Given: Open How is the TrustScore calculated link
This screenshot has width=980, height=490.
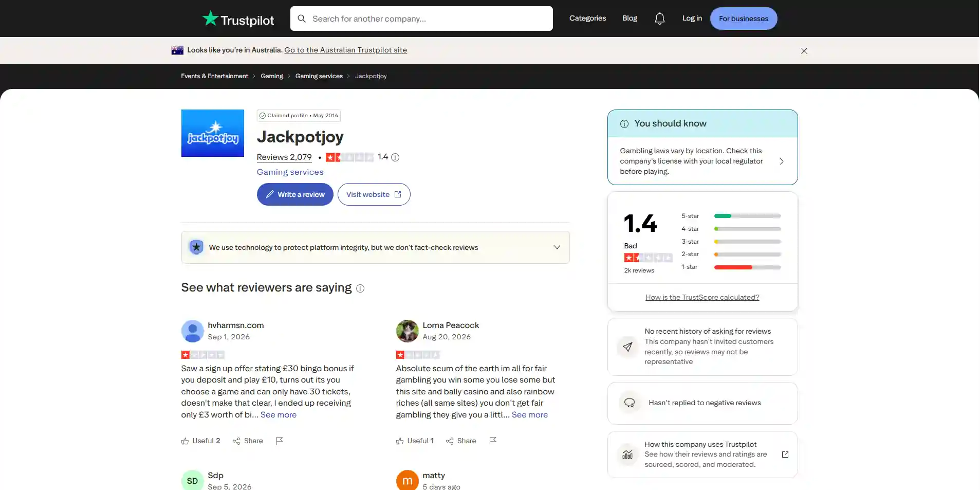Looking at the screenshot, I should [x=702, y=297].
